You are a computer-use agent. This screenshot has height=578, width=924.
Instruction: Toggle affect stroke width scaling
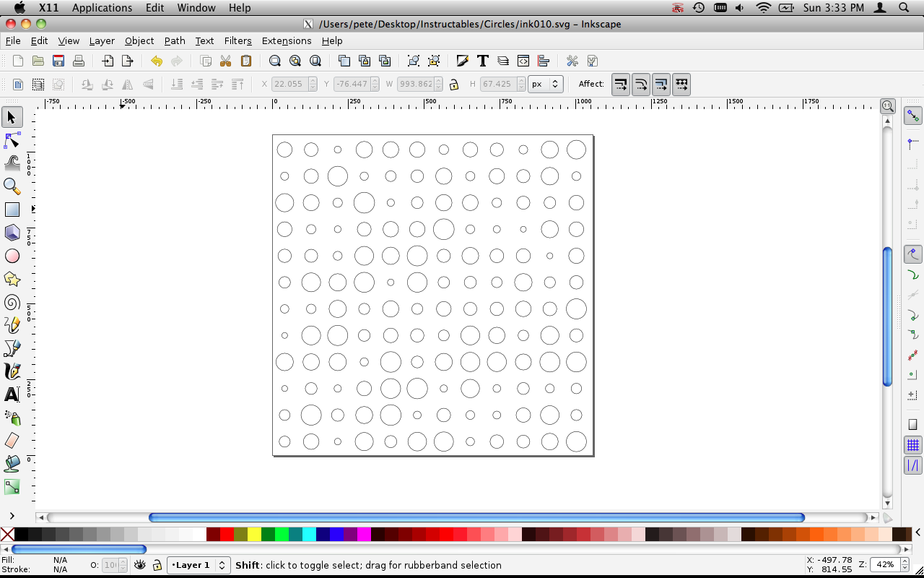[x=621, y=85]
